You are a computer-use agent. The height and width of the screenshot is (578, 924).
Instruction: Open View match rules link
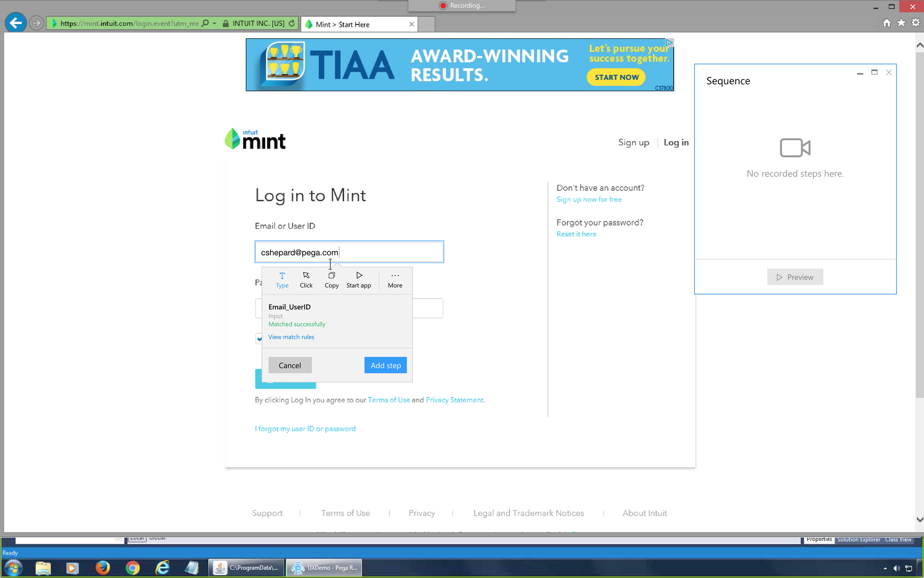tap(291, 337)
